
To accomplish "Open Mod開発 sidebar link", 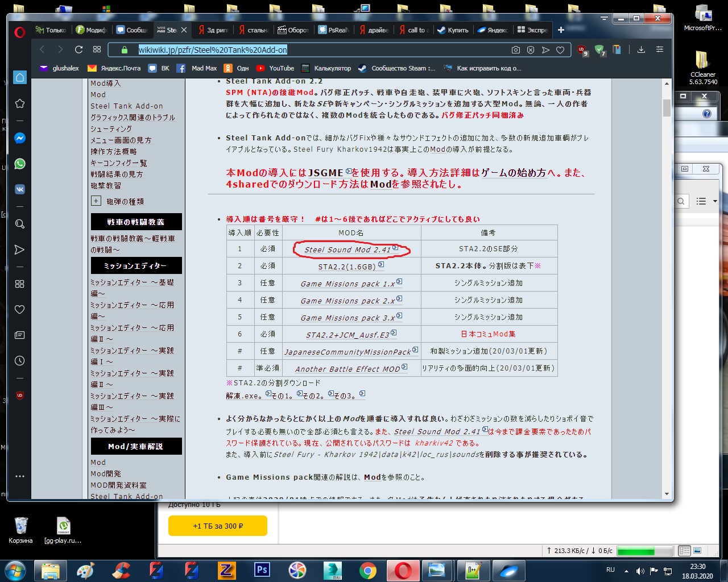I will pos(106,474).
